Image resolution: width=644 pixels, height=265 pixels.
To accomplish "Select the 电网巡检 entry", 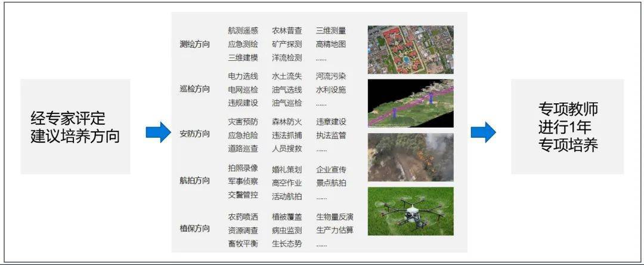I will [x=243, y=90].
